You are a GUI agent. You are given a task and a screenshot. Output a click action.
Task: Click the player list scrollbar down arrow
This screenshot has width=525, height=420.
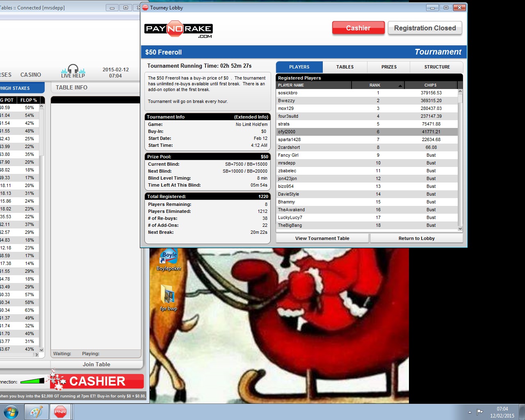(x=460, y=228)
